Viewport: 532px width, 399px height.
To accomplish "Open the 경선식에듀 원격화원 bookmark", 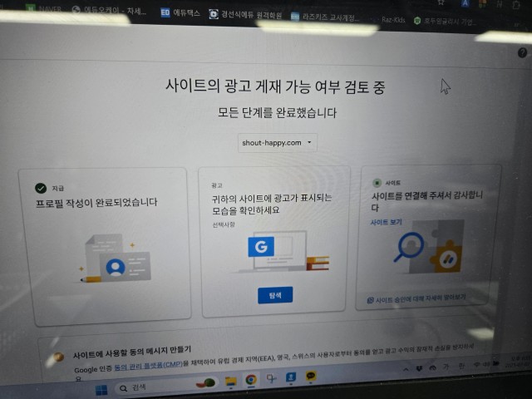I will (249, 14).
